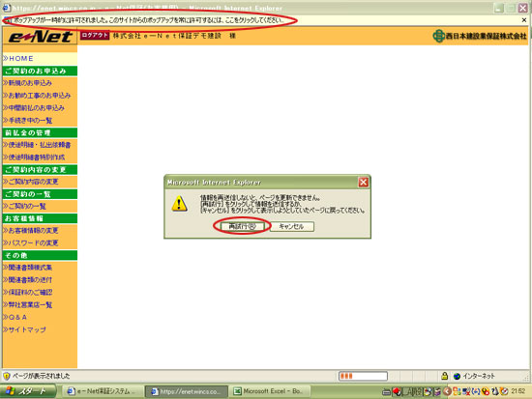Click the Internet zone globe icon
Viewport: 532px width, 399px height.
tap(457, 376)
